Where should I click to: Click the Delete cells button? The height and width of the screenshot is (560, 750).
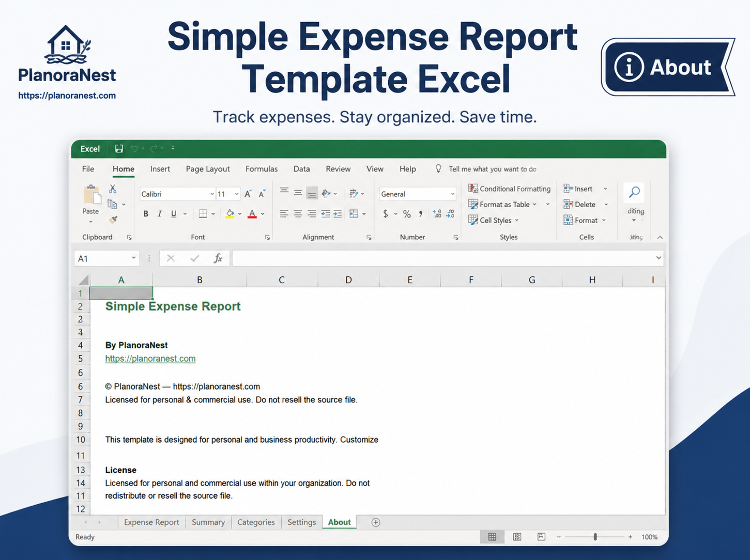tap(579, 204)
